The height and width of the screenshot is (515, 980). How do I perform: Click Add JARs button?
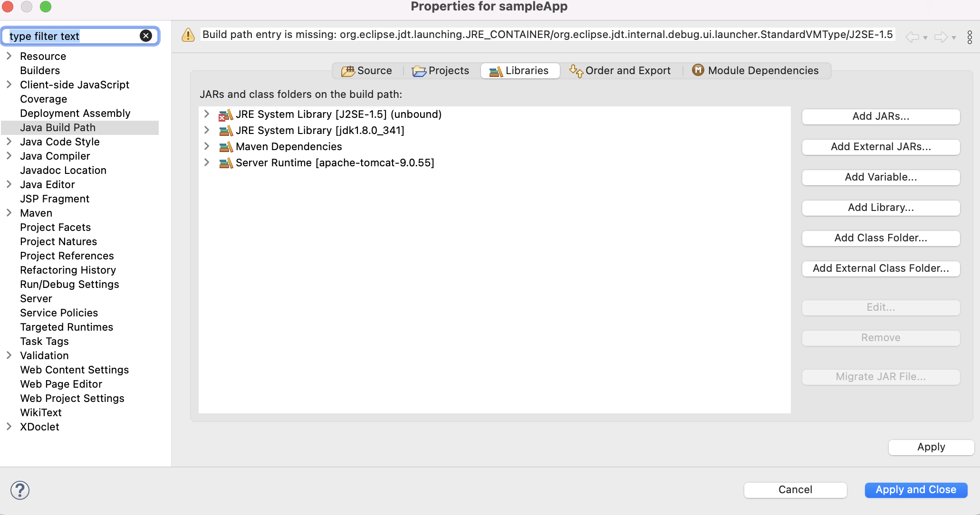880,116
